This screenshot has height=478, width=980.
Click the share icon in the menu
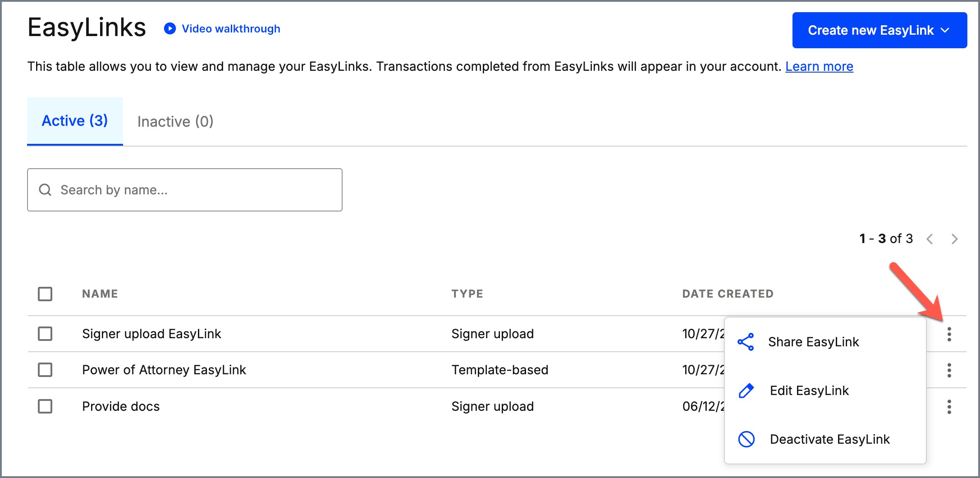746,342
